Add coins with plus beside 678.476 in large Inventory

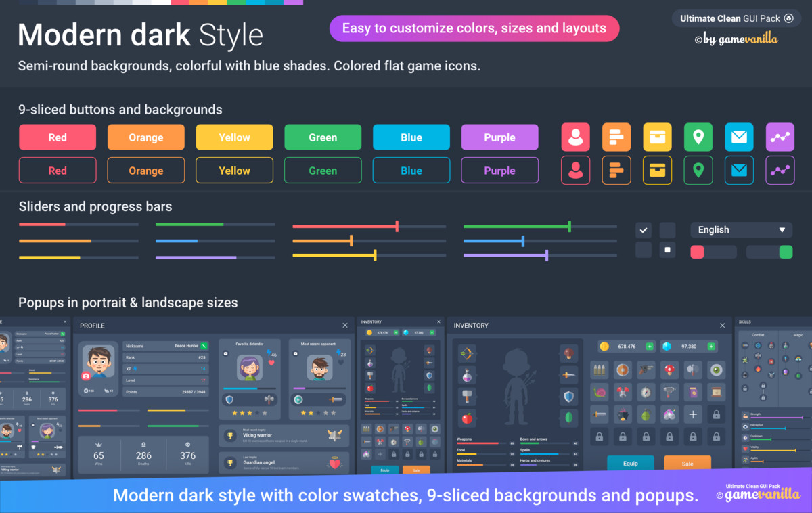point(650,347)
